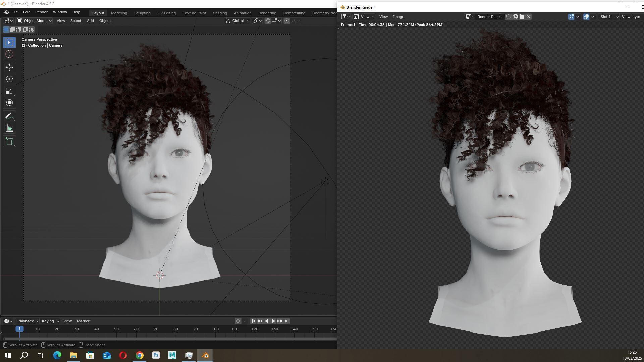Screen dimensions: 644x362
Task: Select the Scale tool
Action: point(9,91)
